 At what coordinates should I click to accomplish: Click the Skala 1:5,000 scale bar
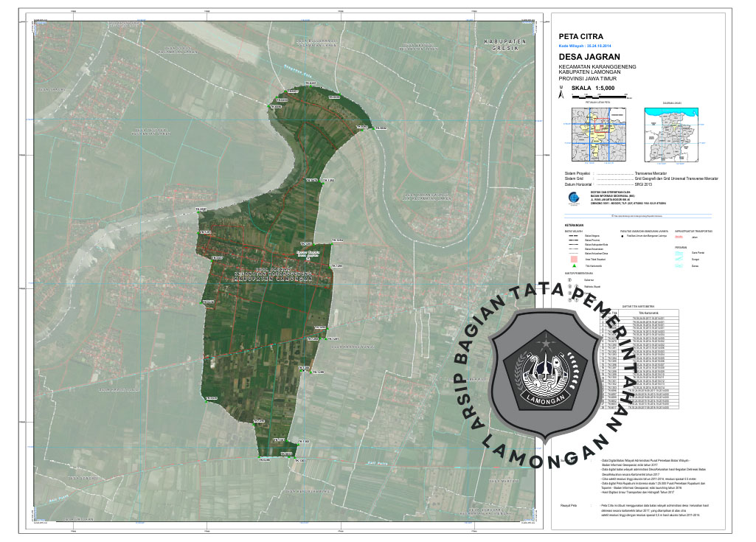599,96
